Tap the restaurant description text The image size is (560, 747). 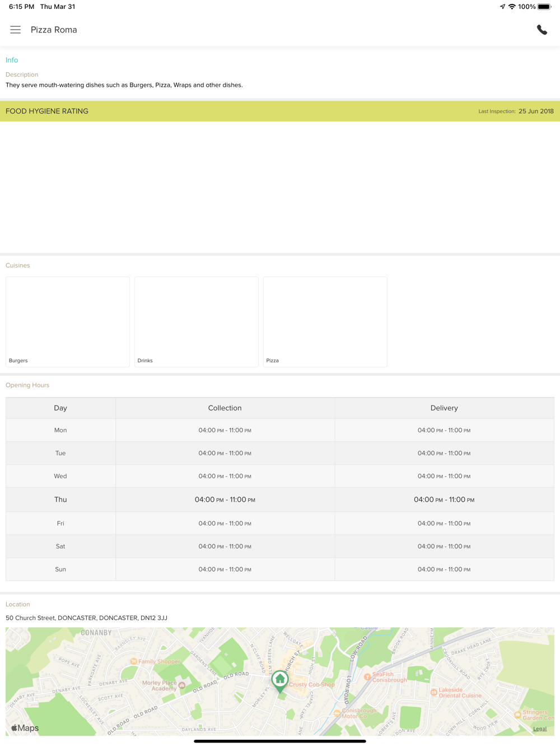point(124,85)
